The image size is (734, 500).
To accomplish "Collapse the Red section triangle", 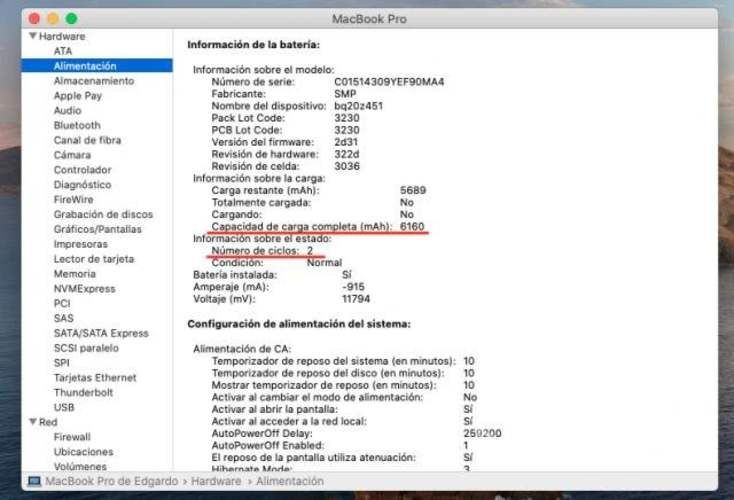I will [33, 422].
